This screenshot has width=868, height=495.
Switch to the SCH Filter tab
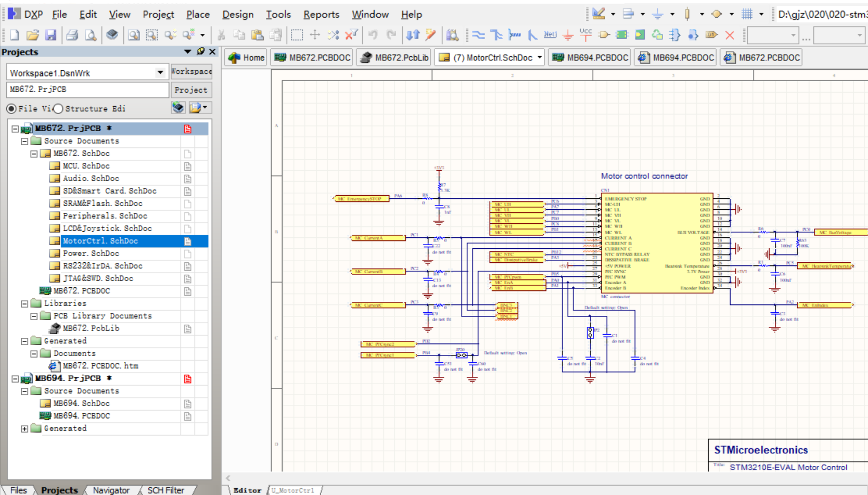(x=165, y=490)
